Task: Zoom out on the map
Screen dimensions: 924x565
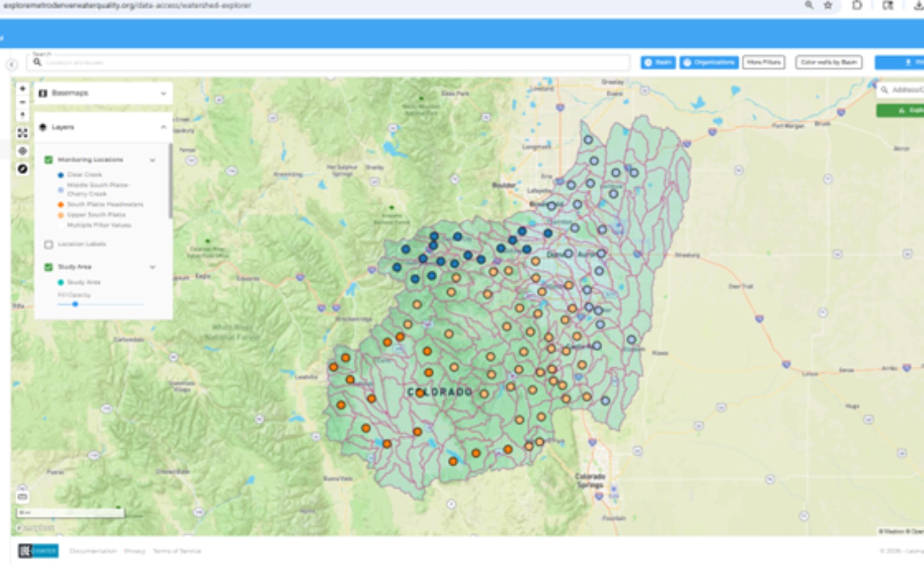Action: tap(23, 102)
